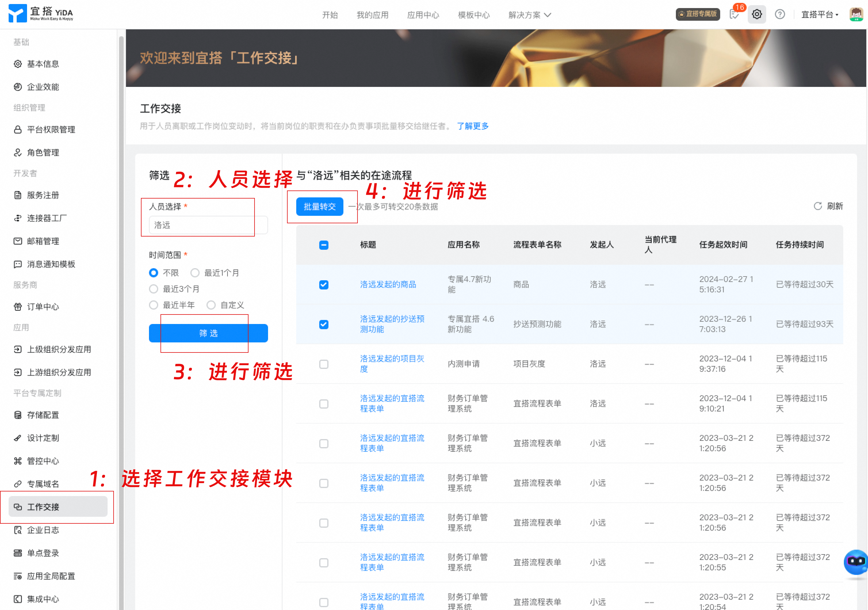Click the 角色管理 person icon

(18, 152)
